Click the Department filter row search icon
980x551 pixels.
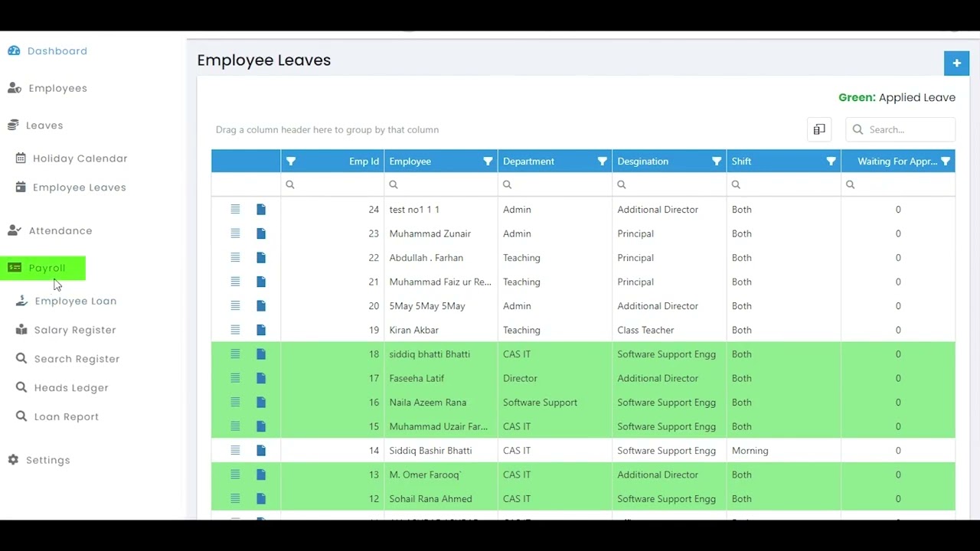pyautogui.click(x=507, y=184)
